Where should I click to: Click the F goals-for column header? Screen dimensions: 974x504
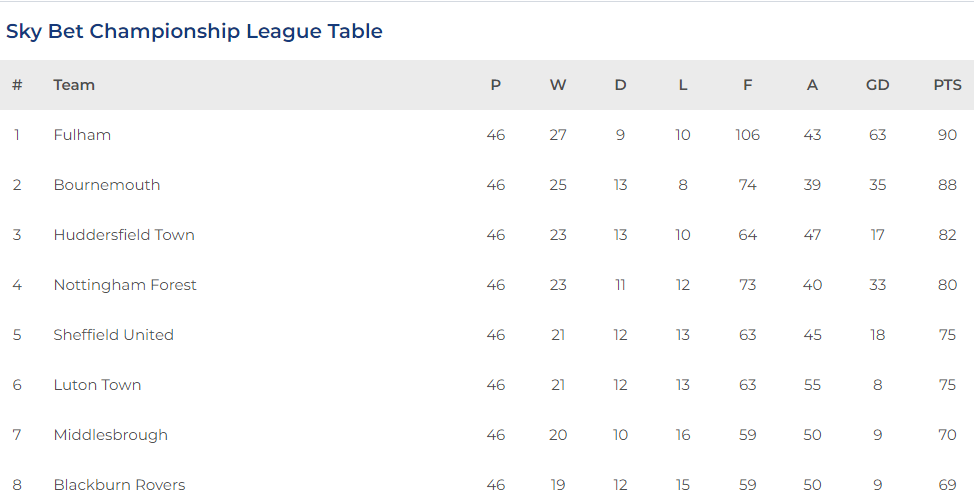coord(747,85)
